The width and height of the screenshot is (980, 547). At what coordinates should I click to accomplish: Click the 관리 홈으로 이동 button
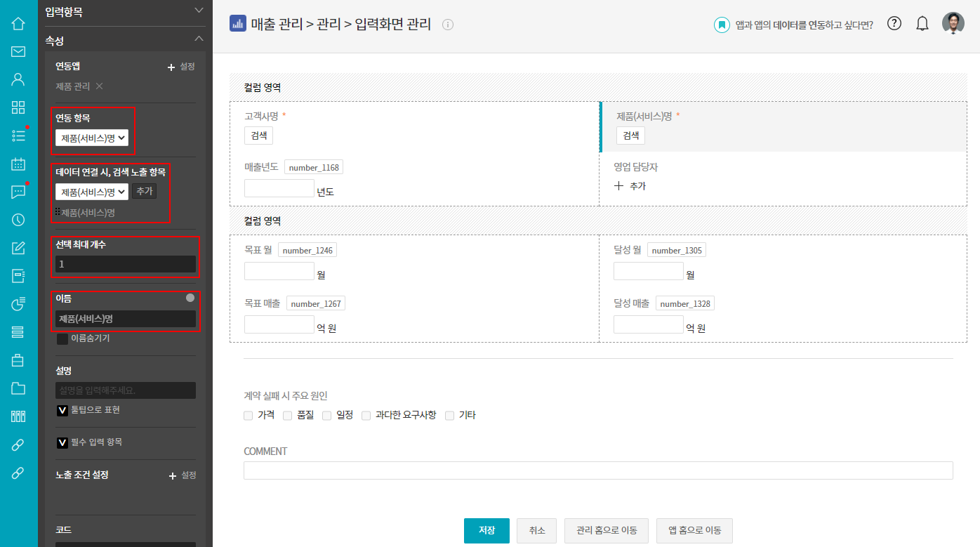[607, 531]
